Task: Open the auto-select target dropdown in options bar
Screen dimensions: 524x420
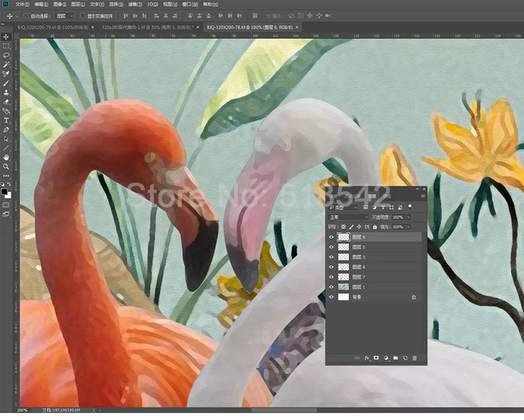Action: 64,15
